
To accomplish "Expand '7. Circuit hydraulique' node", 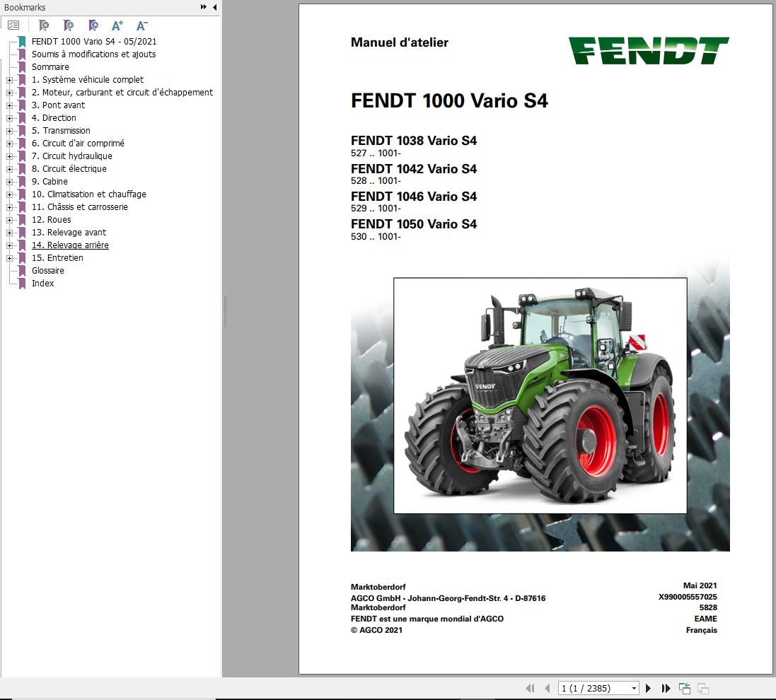I will point(9,156).
